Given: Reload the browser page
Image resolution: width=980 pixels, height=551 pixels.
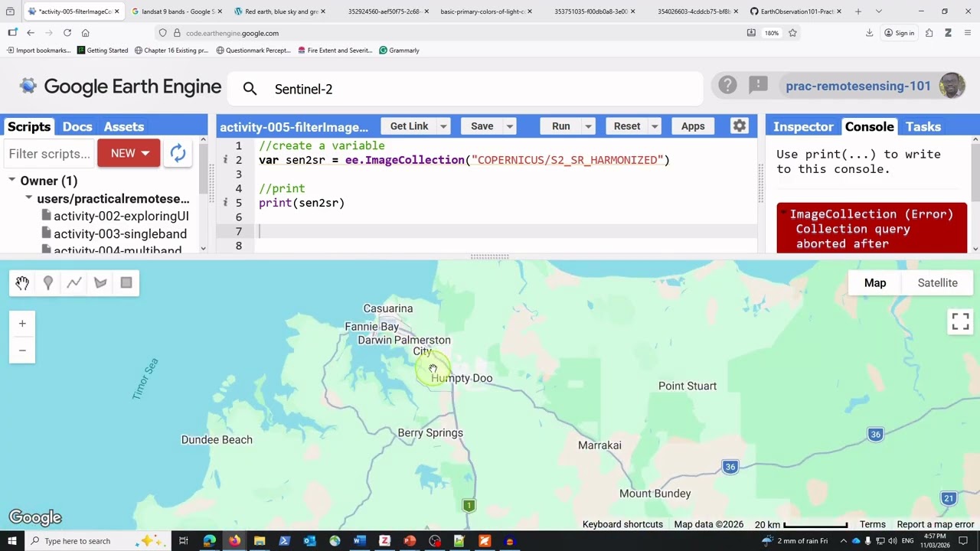Looking at the screenshot, I should point(67,33).
